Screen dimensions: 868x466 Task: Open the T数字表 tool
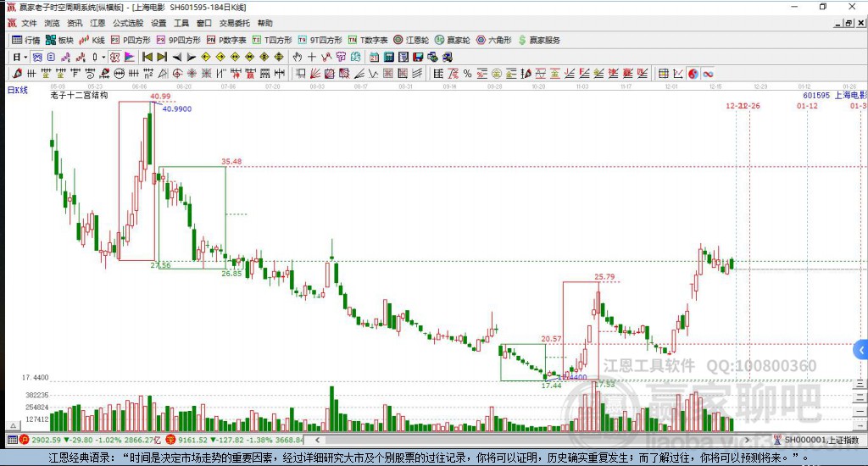click(x=368, y=40)
